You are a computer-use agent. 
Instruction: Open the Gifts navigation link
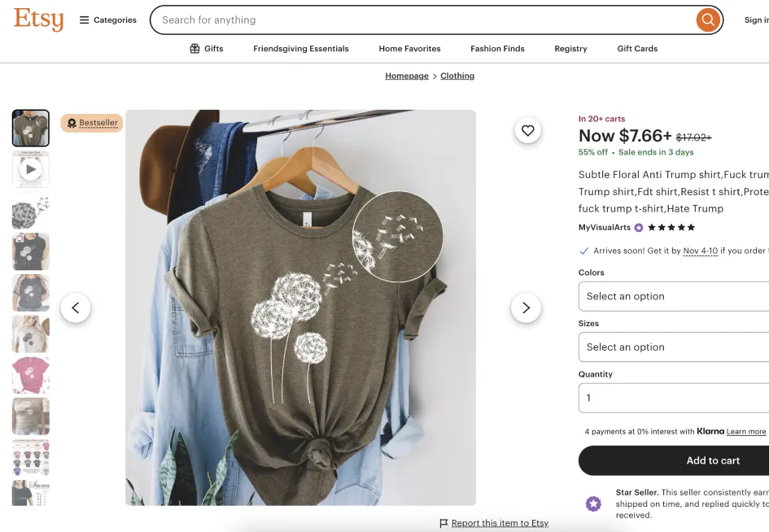(x=207, y=49)
